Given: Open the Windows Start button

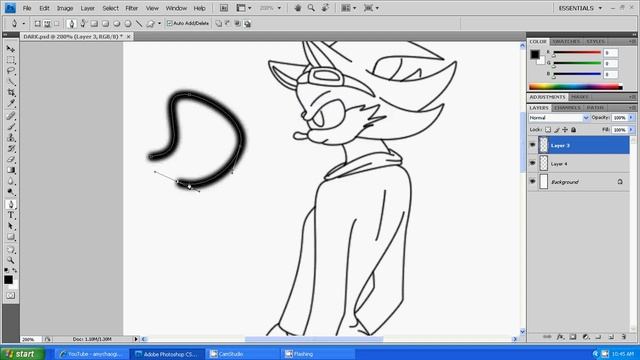Looking at the screenshot, I should point(22,354).
